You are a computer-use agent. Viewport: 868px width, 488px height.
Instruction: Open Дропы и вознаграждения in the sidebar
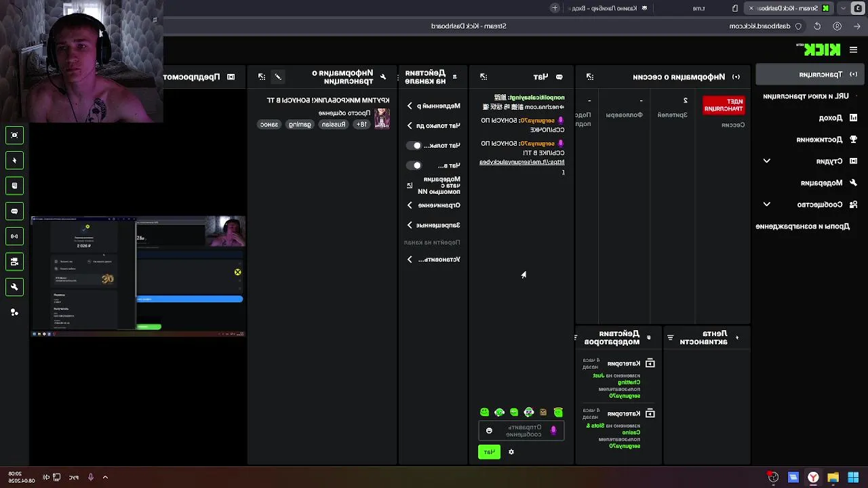[x=803, y=226]
